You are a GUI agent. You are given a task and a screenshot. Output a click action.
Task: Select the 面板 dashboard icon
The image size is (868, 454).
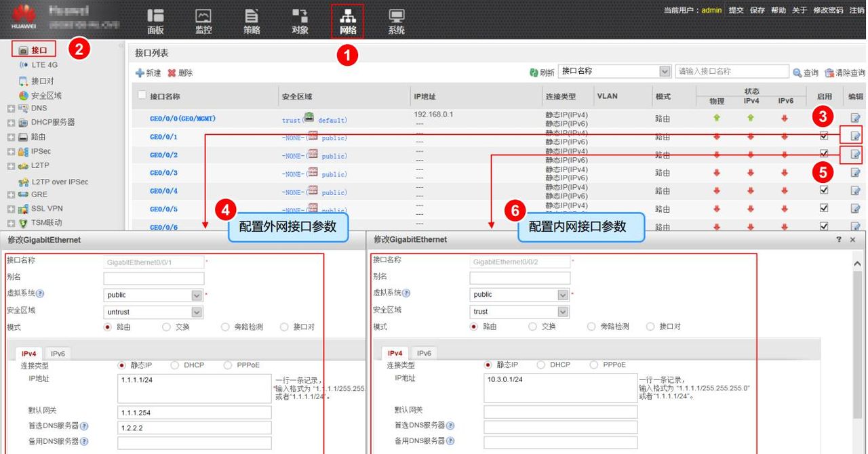pos(155,20)
